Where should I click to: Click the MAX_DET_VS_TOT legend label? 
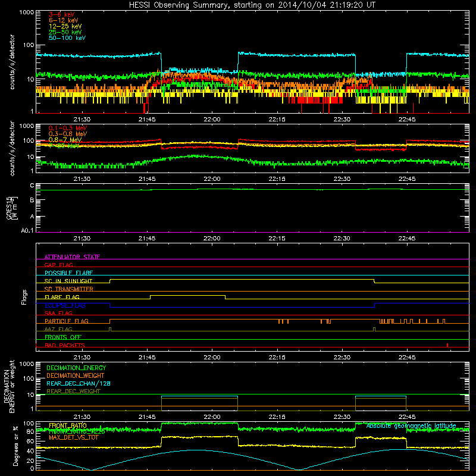click(x=73, y=437)
